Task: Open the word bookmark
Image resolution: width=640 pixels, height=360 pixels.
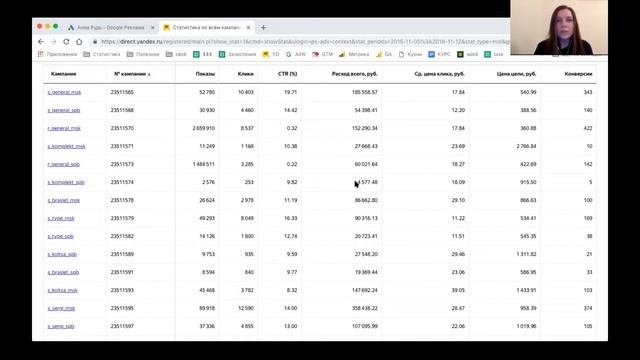Action: click(467, 54)
